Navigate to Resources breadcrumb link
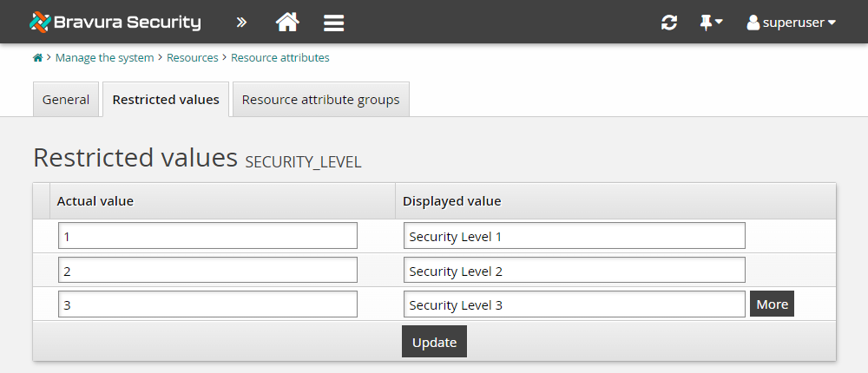This screenshot has width=868, height=373. pyautogui.click(x=192, y=58)
